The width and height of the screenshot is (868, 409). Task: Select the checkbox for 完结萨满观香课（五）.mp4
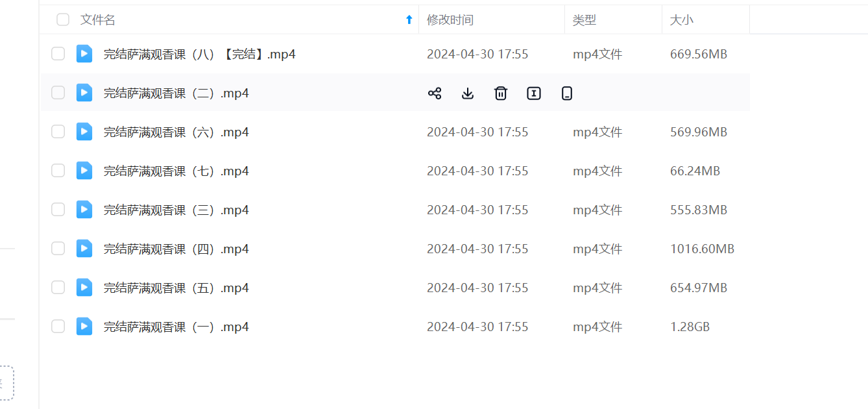click(x=58, y=288)
